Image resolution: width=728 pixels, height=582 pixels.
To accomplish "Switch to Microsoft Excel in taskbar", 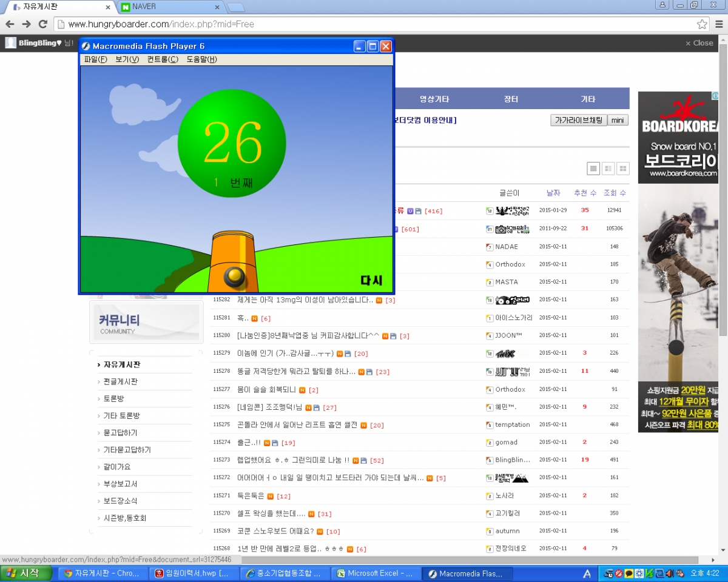I will coord(376,573).
